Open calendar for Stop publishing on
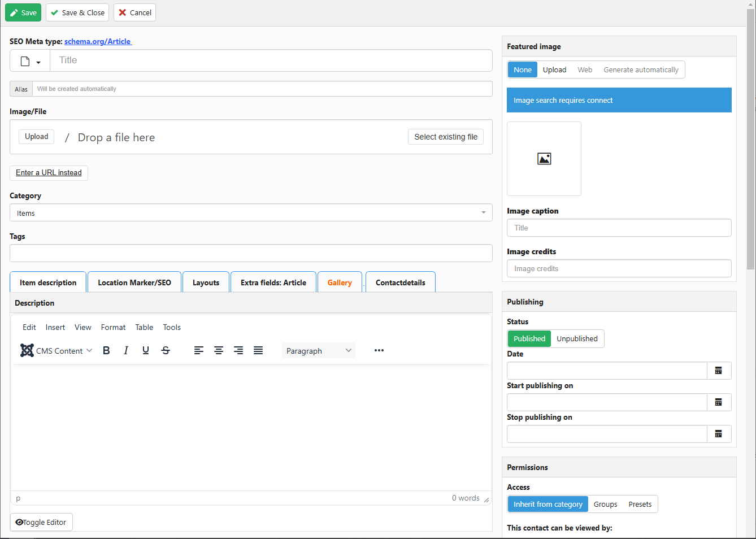Screen dimensions: 756x539 click(x=719, y=434)
